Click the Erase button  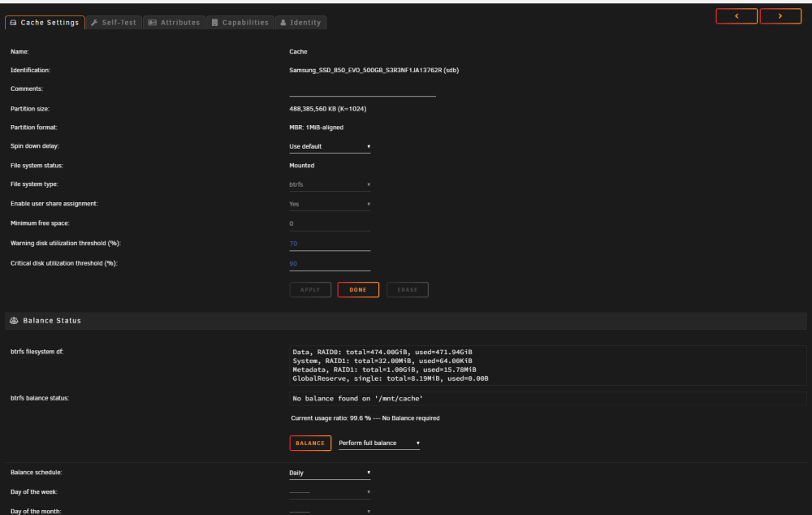(408, 290)
